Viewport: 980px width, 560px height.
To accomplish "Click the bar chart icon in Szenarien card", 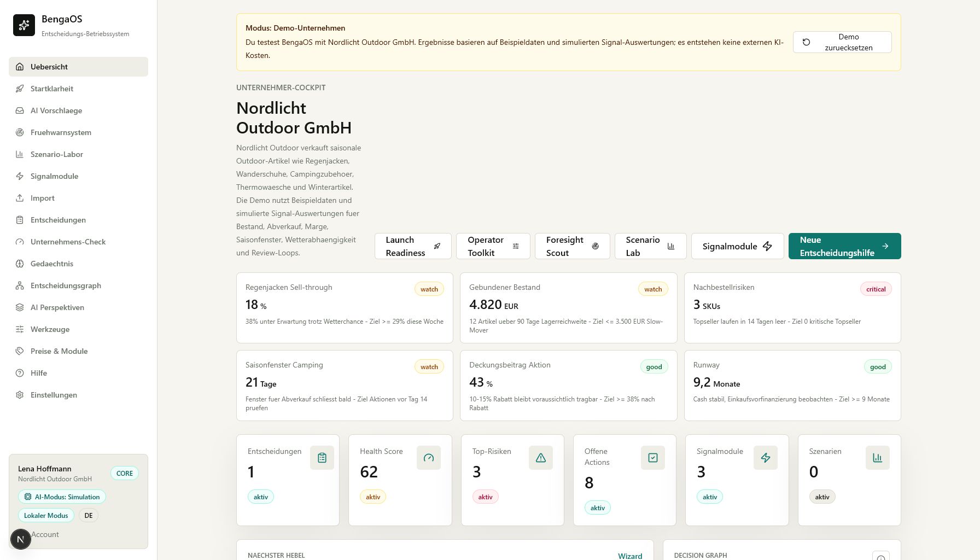I will pyautogui.click(x=878, y=458).
